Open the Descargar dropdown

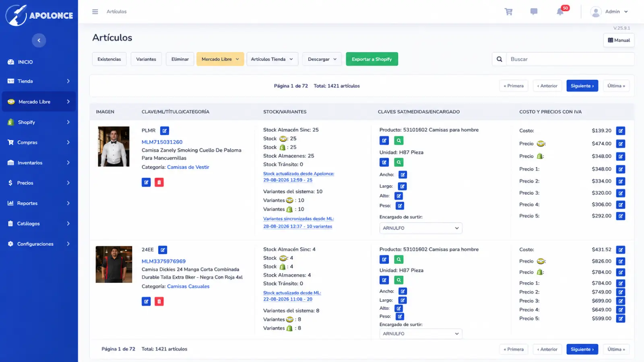[322, 59]
